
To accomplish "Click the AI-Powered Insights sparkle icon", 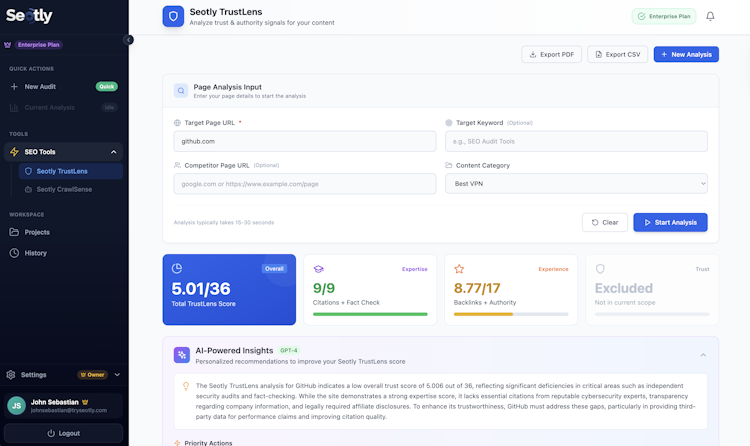I will [x=182, y=355].
